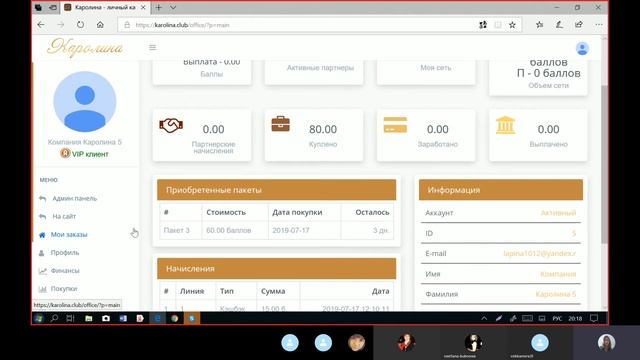This screenshot has width=640, height=360.
Task: Click the user avatar icon in page header
Action: (582, 49)
